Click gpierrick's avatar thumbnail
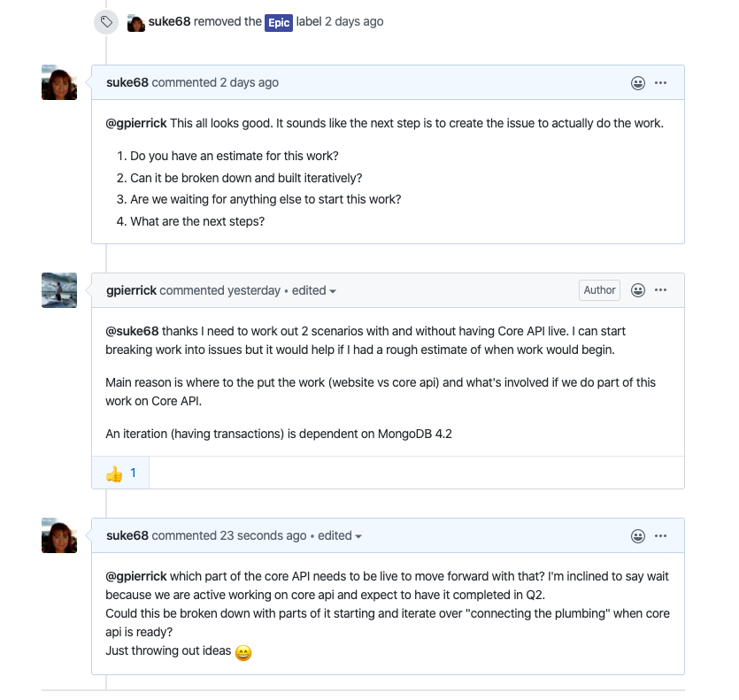This screenshot has width=739, height=700. [x=59, y=290]
